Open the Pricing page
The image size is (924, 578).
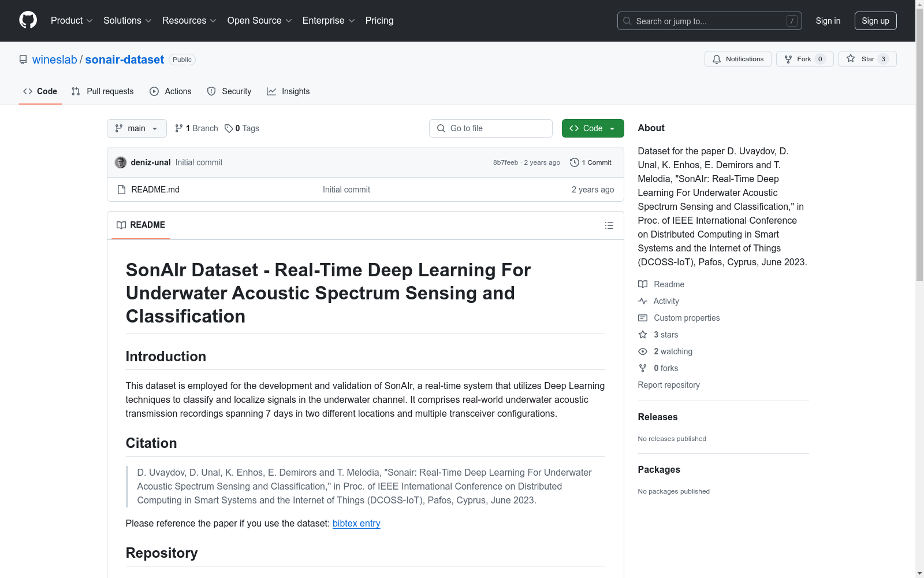click(379, 21)
